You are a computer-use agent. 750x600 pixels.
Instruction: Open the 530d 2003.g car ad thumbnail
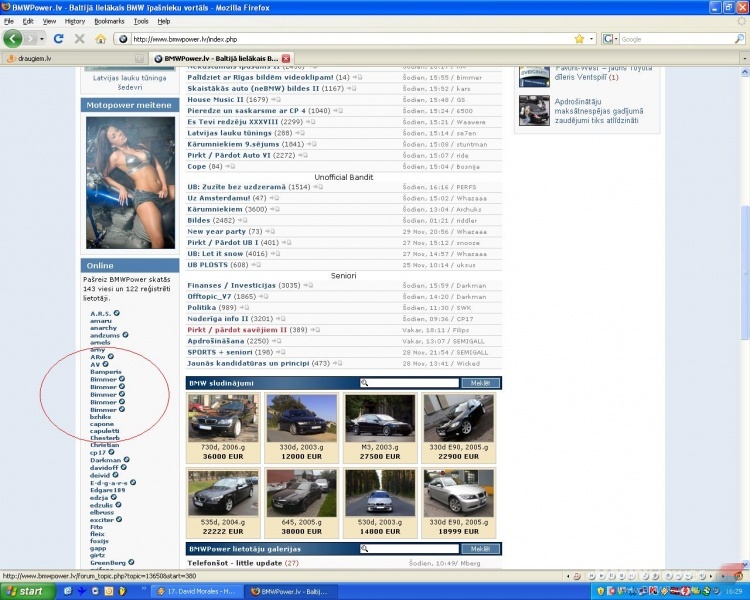coord(380,493)
